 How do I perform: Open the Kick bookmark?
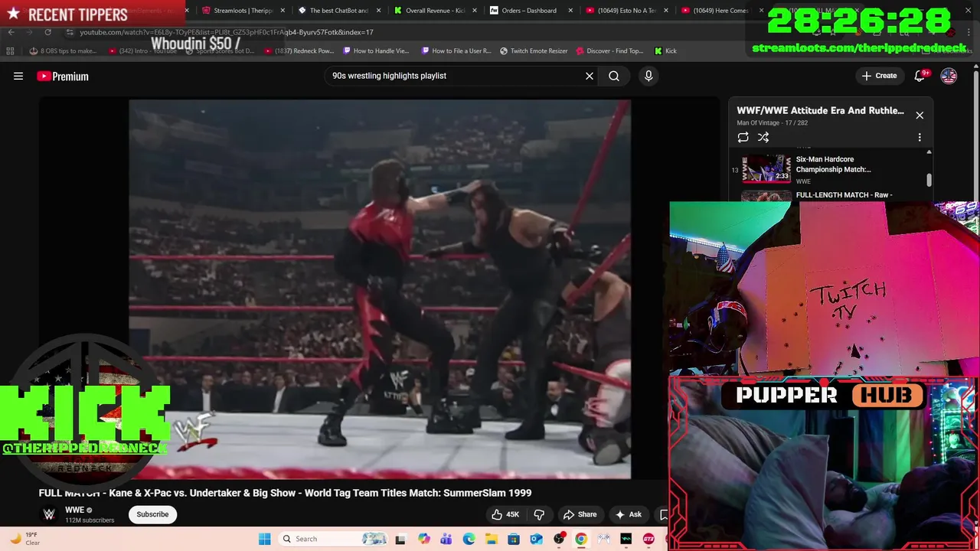[665, 51]
